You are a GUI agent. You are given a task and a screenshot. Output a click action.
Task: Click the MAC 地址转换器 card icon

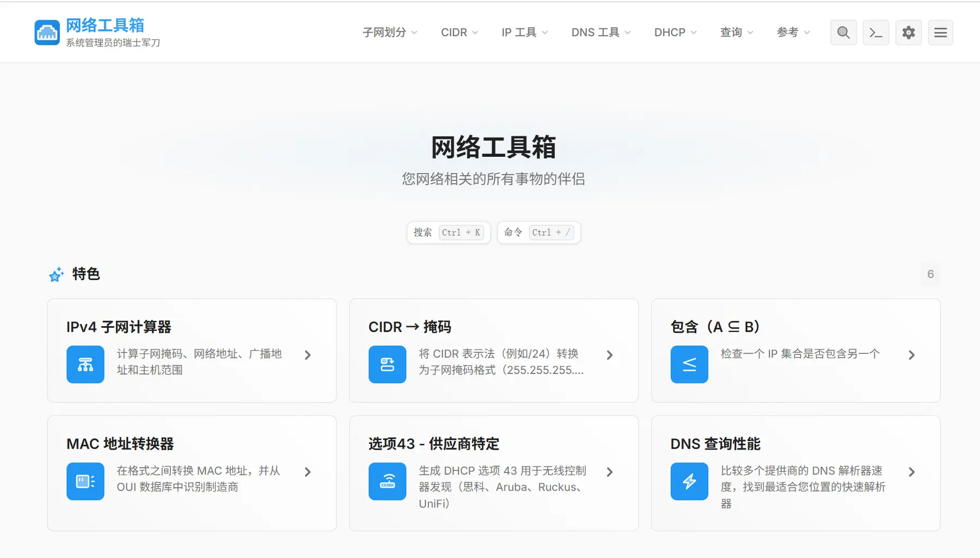point(85,481)
